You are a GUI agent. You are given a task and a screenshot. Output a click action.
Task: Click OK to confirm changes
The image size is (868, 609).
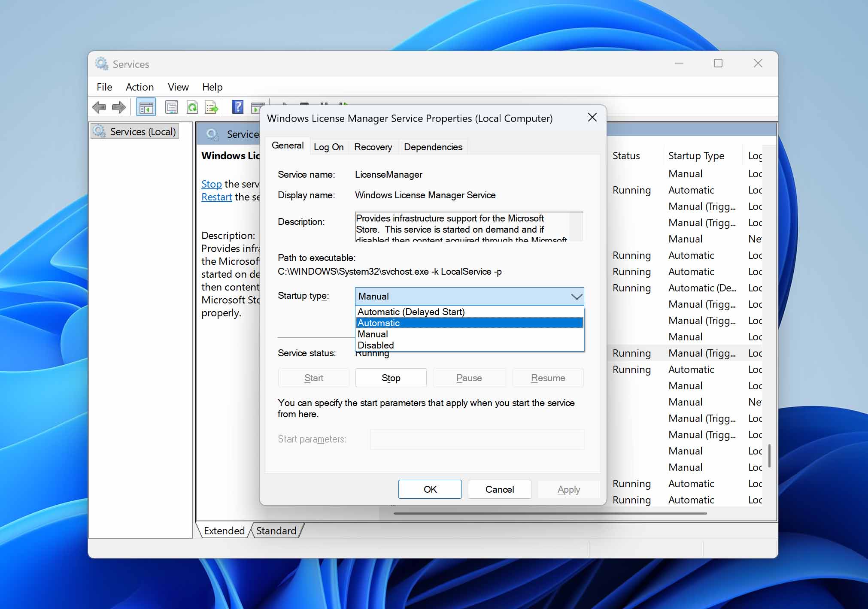(x=430, y=489)
